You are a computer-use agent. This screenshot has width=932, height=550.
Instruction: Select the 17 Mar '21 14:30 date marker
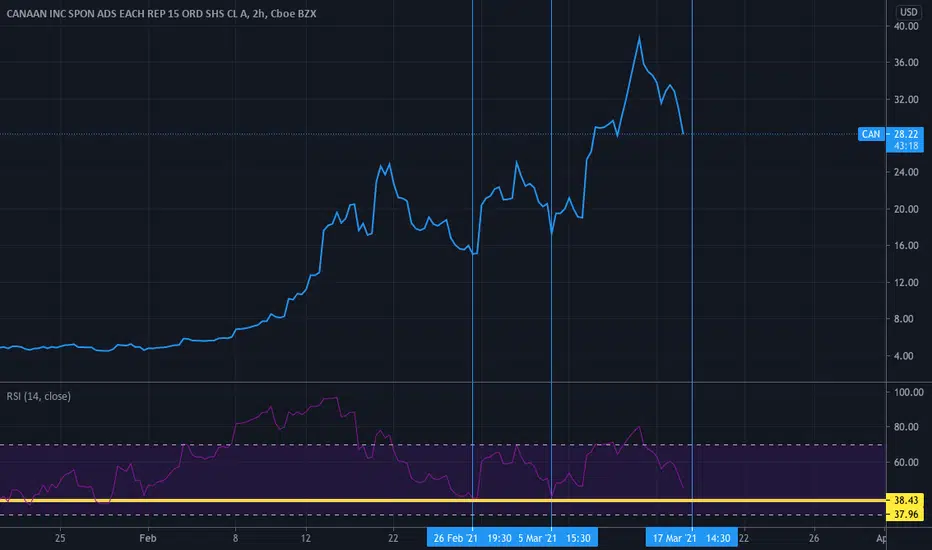(x=691, y=538)
